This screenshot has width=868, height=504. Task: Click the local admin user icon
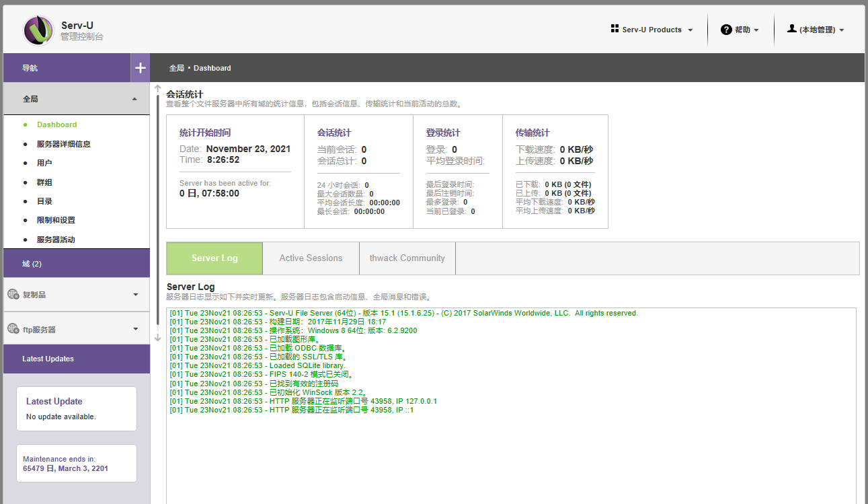pos(792,29)
